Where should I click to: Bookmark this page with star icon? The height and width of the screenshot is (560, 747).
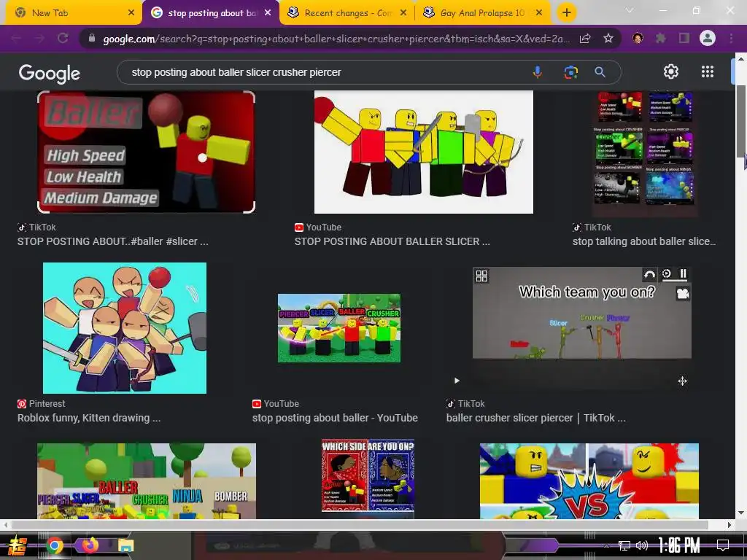[x=608, y=38]
